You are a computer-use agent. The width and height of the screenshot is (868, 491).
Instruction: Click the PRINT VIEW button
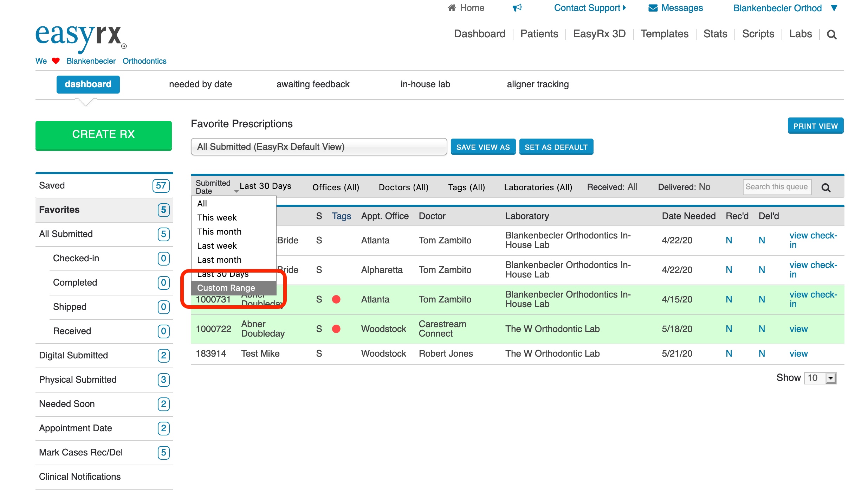pos(815,126)
